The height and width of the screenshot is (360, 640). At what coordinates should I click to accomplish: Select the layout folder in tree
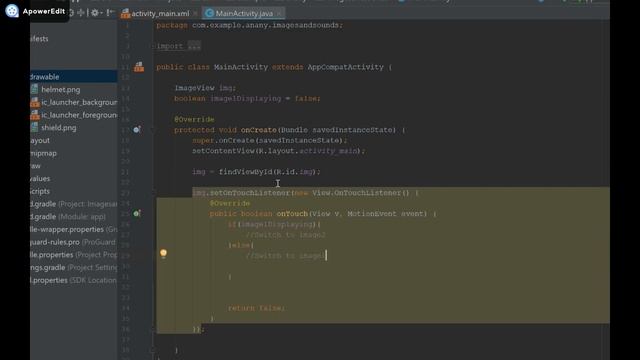40,140
